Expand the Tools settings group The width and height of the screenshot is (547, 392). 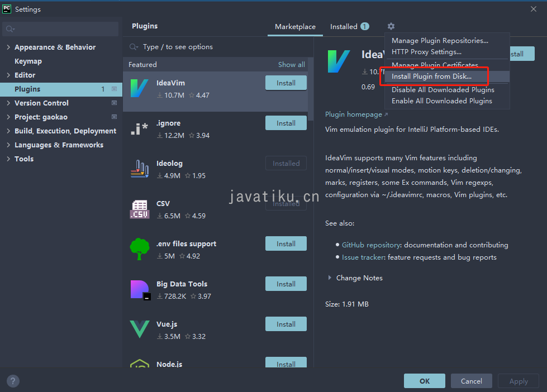tap(8, 159)
